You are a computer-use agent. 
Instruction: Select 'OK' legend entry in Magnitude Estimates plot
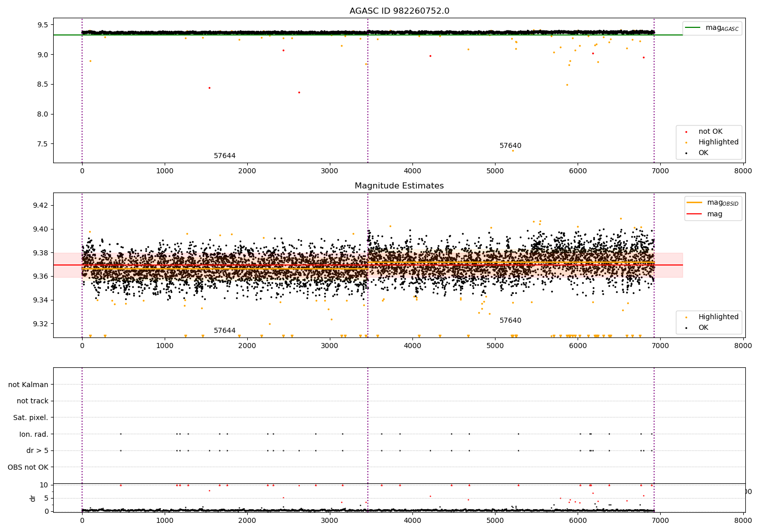(698, 328)
